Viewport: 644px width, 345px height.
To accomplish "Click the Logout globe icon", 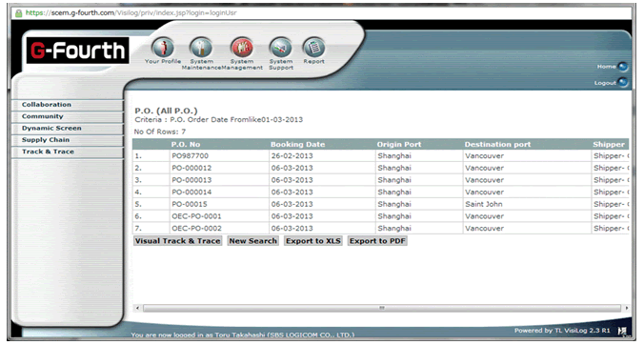I will [x=623, y=82].
